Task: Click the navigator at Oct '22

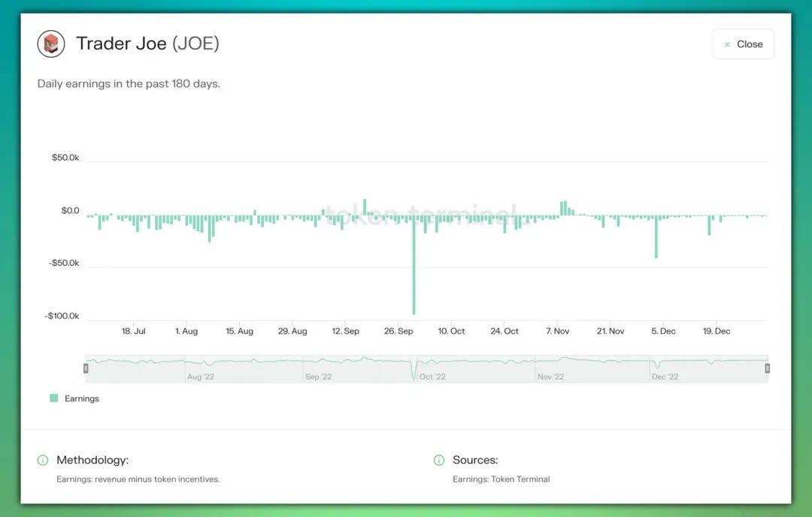Action: point(432,376)
